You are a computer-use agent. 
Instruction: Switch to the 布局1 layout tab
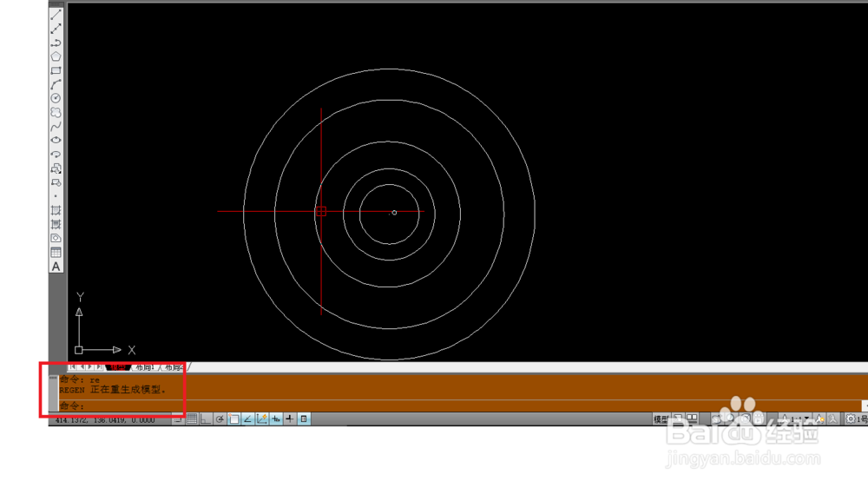(145, 367)
